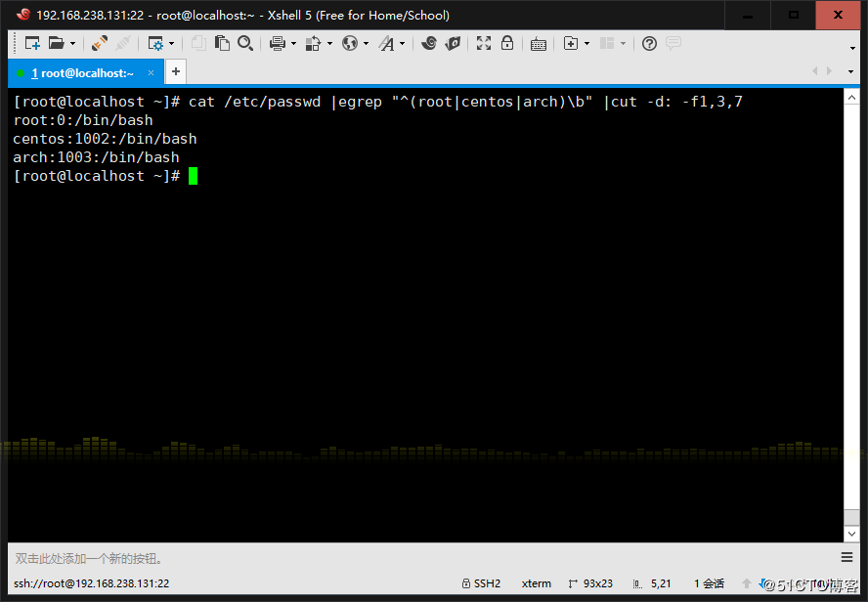Expand the session properties gear dropdown arrow
The height and width of the screenshot is (602, 868).
(172, 44)
